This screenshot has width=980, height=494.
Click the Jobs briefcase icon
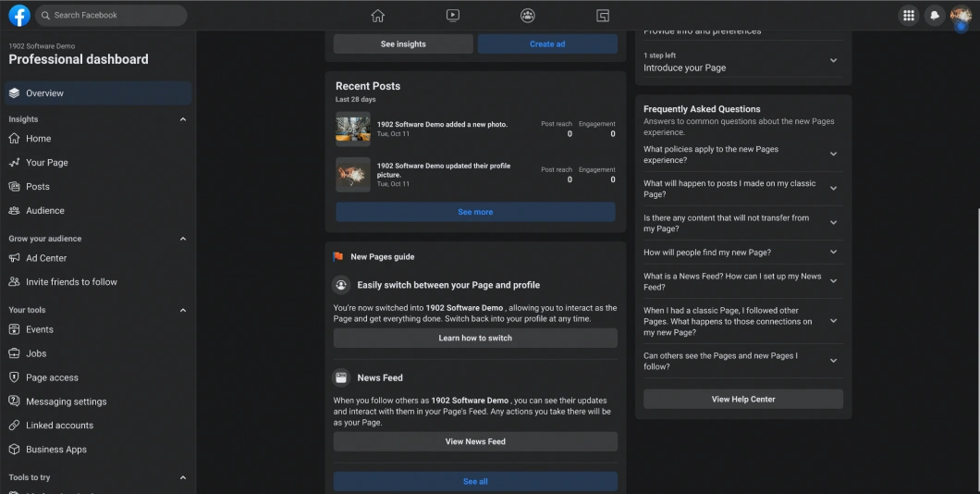tap(15, 353)
